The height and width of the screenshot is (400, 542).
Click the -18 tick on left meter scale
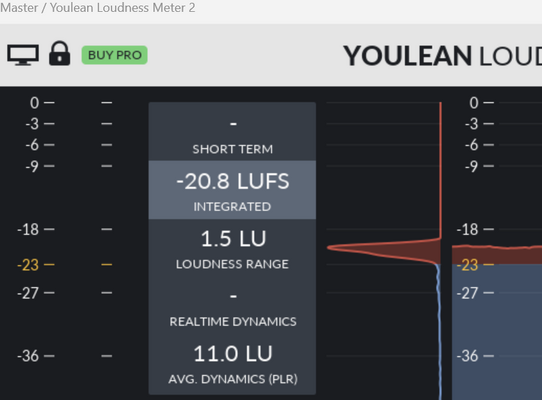tap(36, 229)
